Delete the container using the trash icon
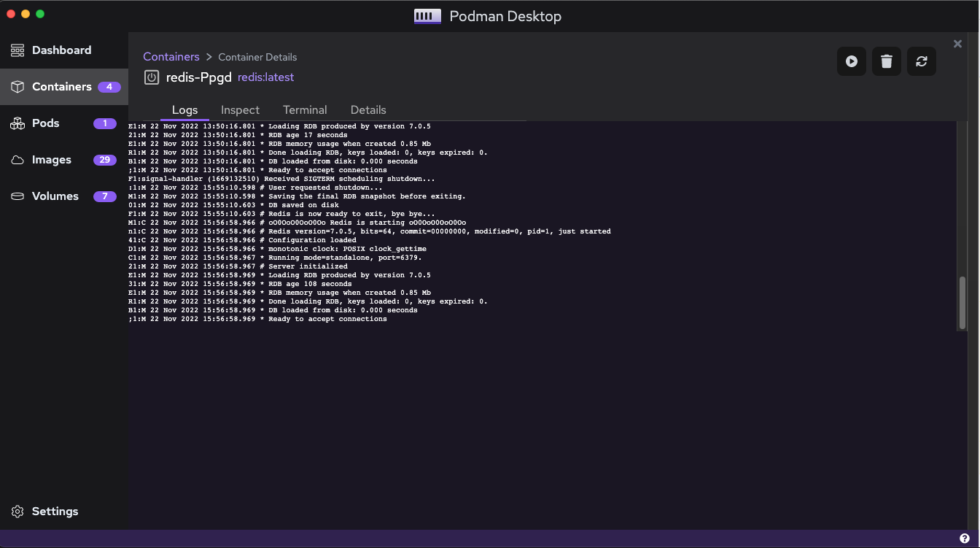This screenshot has width=980, height=548. click(886, 61)
